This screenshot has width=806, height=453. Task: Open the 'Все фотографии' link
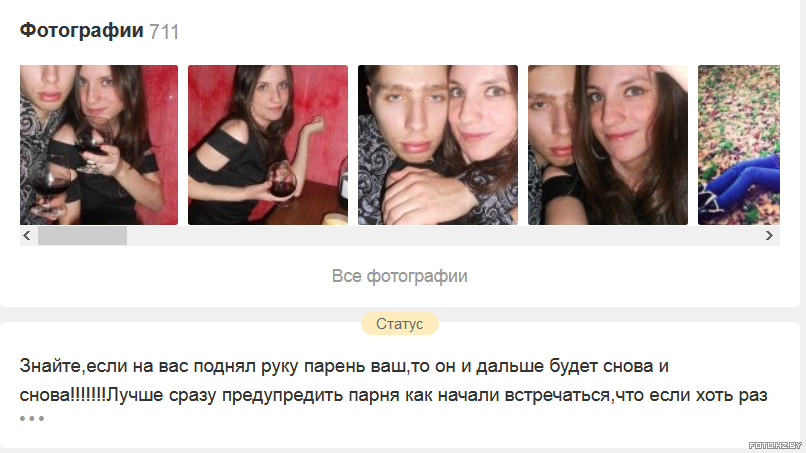click(399, 276)
